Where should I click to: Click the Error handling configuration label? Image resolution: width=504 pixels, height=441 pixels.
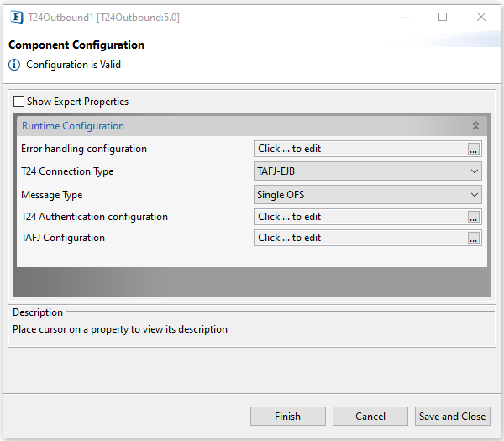pyautogui.click(x=84, y=149)
